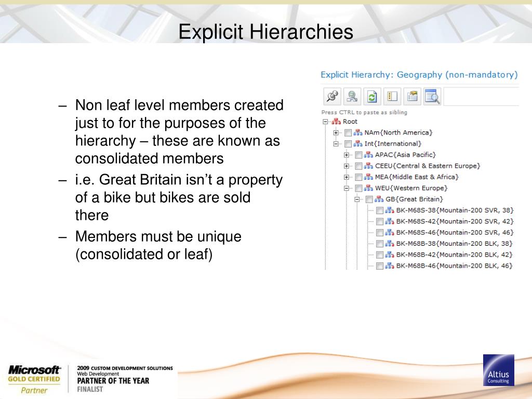Select the BK-M68B-38 member checkbox
Viewport: 532px width, 399px height.
pyautogui.click(x=380, y=244)
